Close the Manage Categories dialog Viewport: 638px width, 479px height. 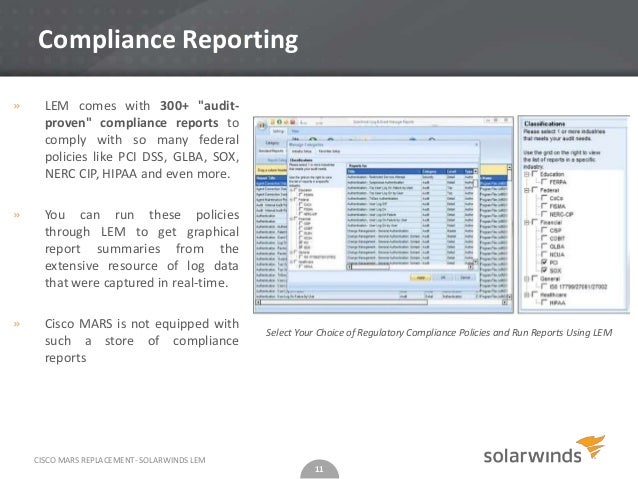pyautogui.click(x=476, y=144)
